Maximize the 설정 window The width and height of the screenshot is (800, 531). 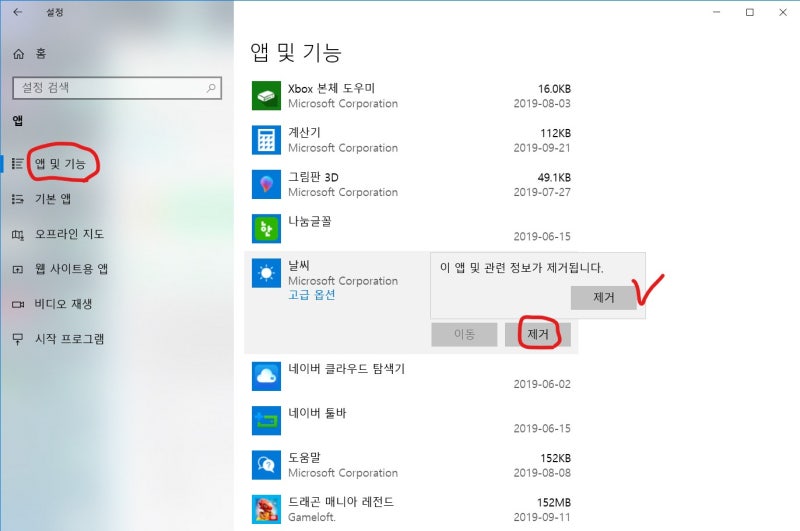pyautogui.click(x=750, y=12)
